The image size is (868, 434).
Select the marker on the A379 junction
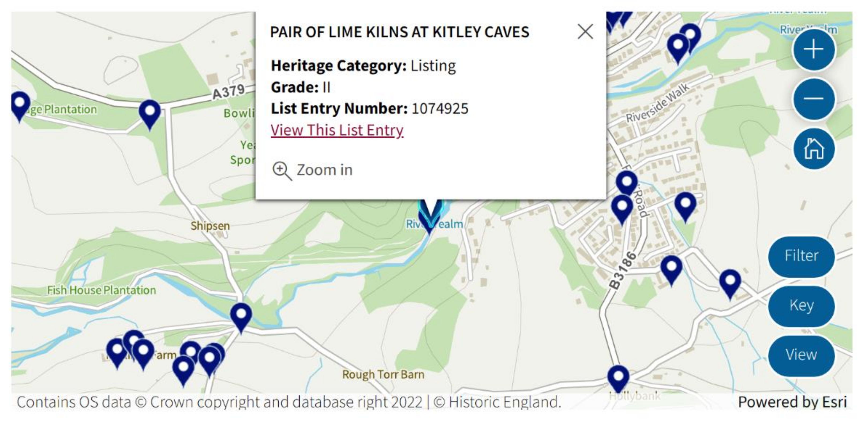pos(149,113)
